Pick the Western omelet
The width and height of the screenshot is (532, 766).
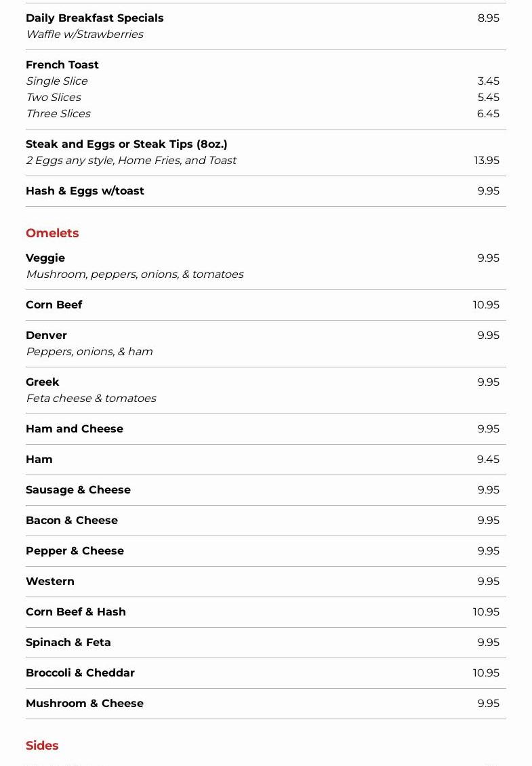pos(50,582)
